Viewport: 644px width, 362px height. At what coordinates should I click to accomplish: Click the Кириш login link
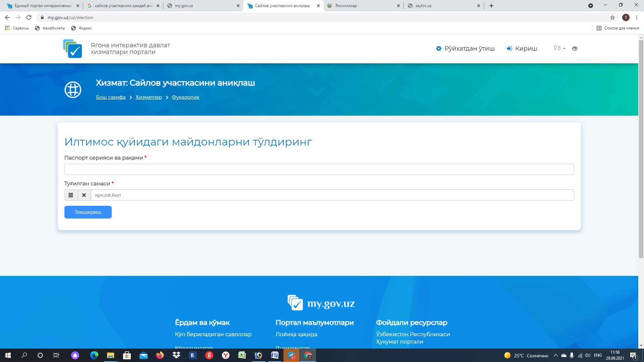click(522, 49)
